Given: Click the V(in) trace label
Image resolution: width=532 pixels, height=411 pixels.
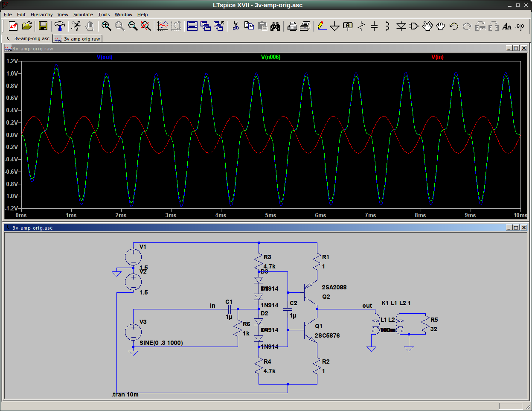Looking at the screenshot, I should click(438, 57).
